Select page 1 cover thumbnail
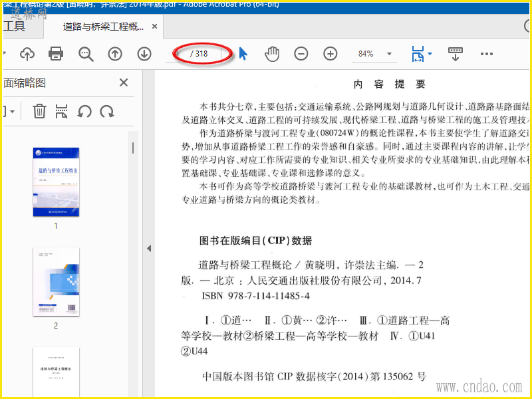This screenshot has height=399, width=532. (x=56, y=182)
